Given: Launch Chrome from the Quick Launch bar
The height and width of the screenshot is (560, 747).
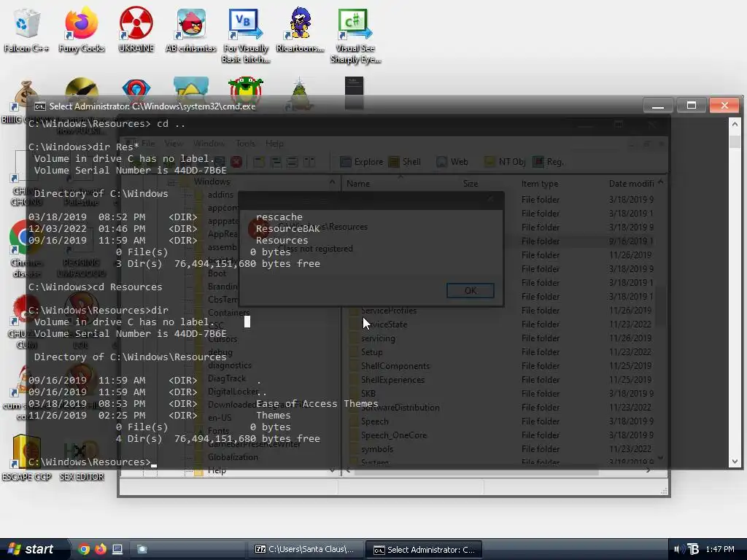Looking at the screenshot, I should [84, 549].
